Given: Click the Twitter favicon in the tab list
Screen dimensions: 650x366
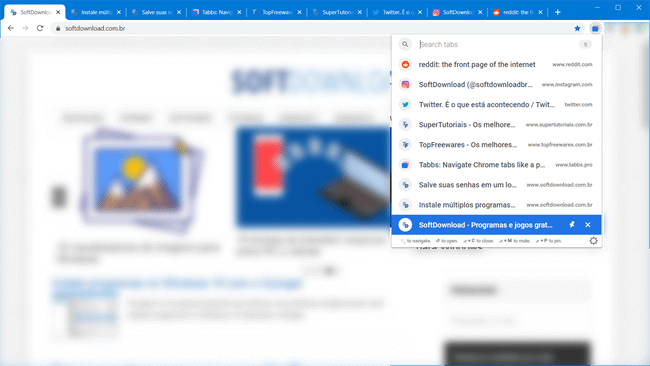Looking at the screenshot, I should click(x=405, y=104).
